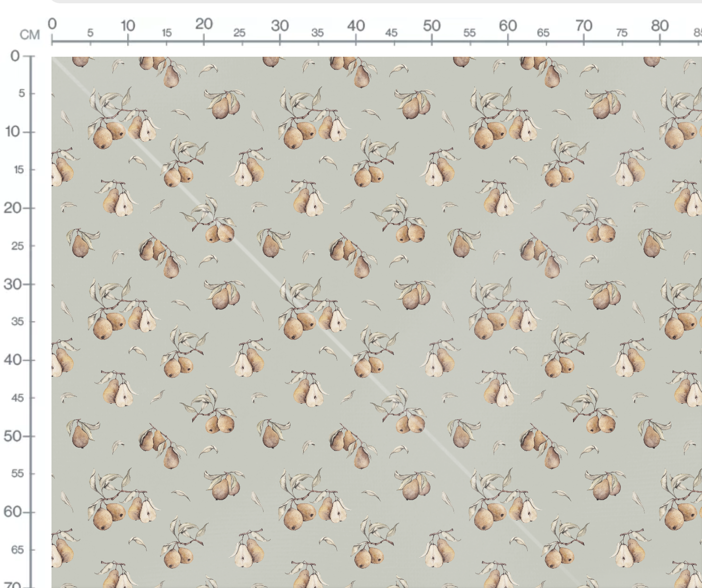
Task: Click 40 on the horizontal ruler
Action: [x=356, y=25]
